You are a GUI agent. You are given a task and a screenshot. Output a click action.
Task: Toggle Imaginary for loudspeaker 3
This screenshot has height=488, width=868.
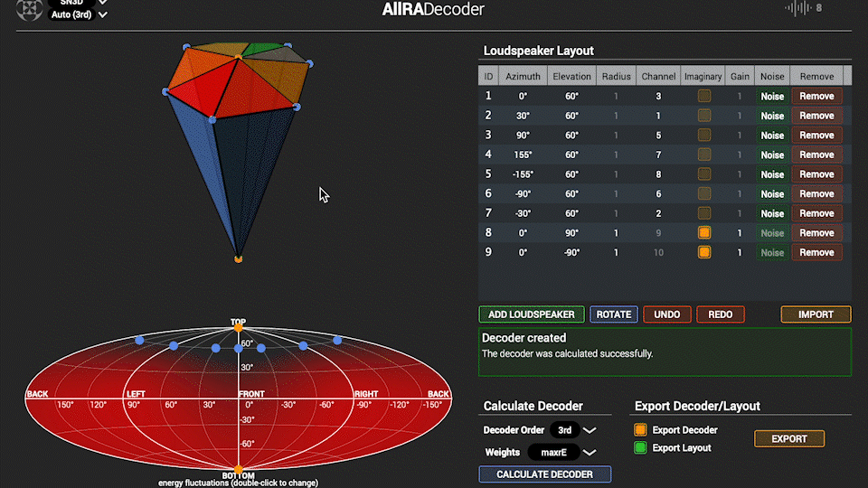tap(704, 135)
